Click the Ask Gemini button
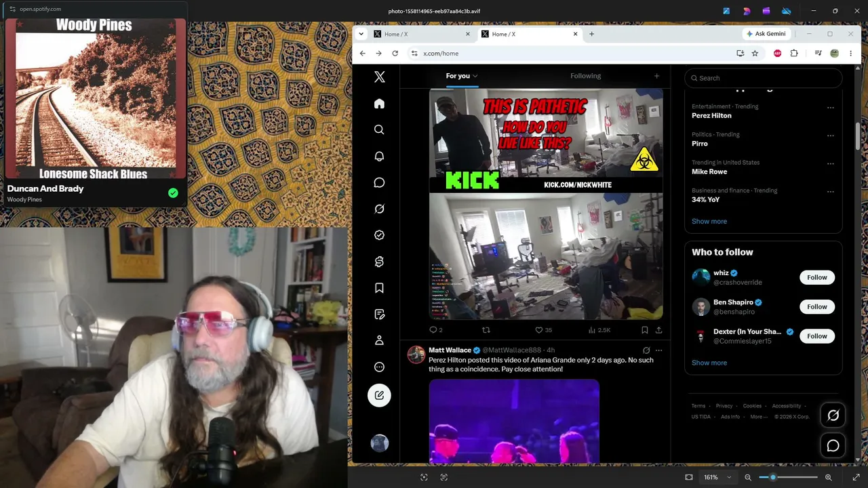This screenshot has height=488, width=868. tap(766, 34)
